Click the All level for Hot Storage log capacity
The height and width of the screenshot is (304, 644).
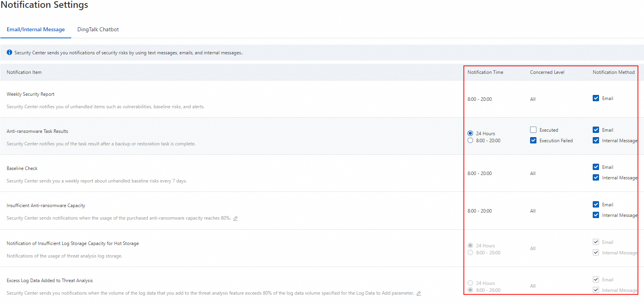pyautogui.click(x=533, y=249)
